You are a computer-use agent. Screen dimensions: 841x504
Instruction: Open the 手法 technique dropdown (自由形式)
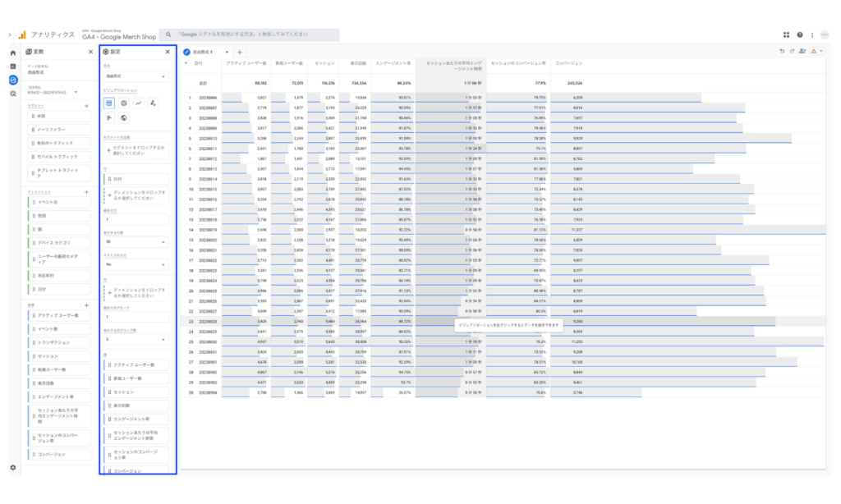point(136,76)
